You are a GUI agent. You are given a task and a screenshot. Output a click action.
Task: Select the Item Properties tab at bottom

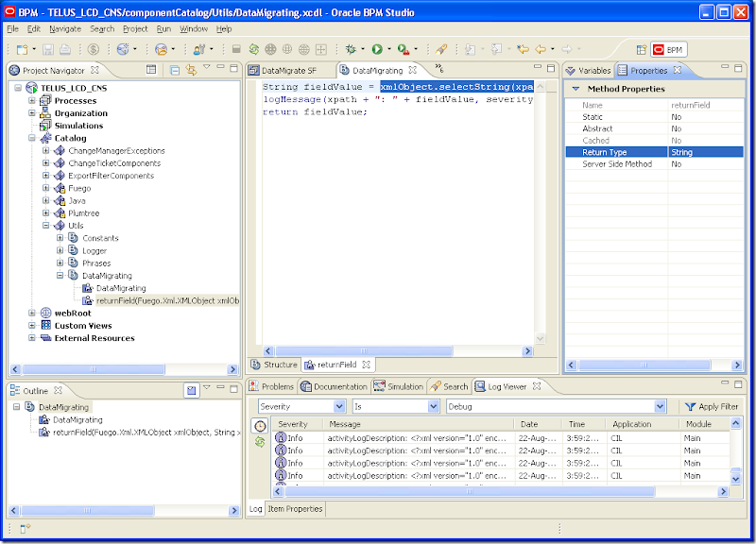point(296,508)
